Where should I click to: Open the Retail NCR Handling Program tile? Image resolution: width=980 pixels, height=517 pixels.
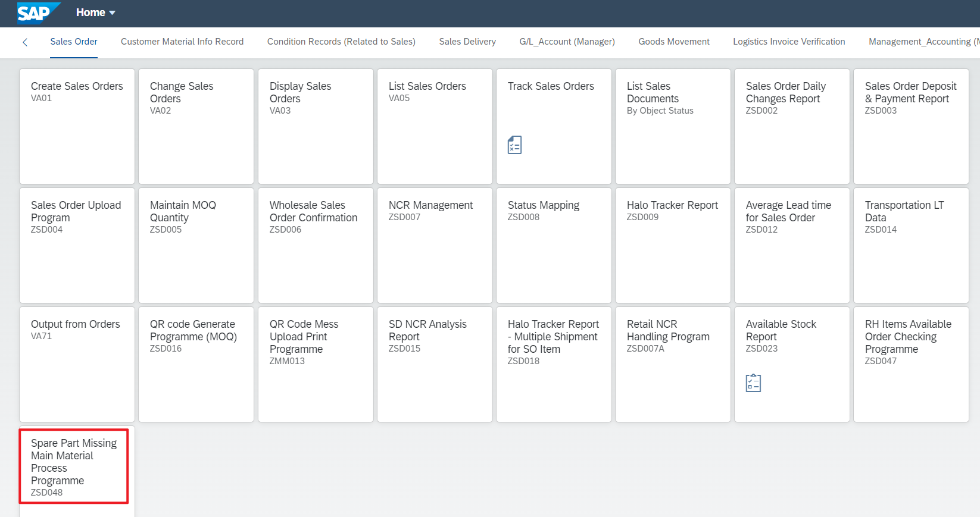click(x=673, y=364)
